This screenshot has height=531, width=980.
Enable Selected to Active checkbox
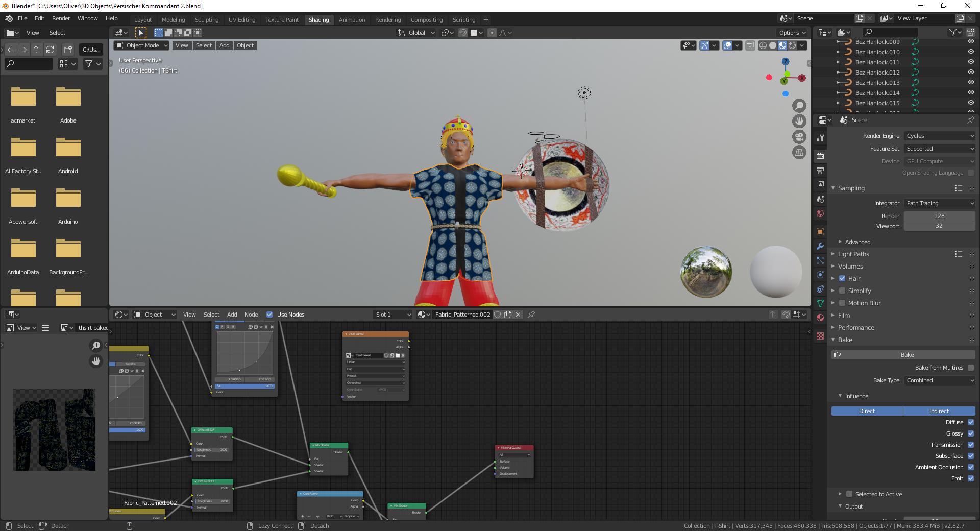click(x=849, y=494)
